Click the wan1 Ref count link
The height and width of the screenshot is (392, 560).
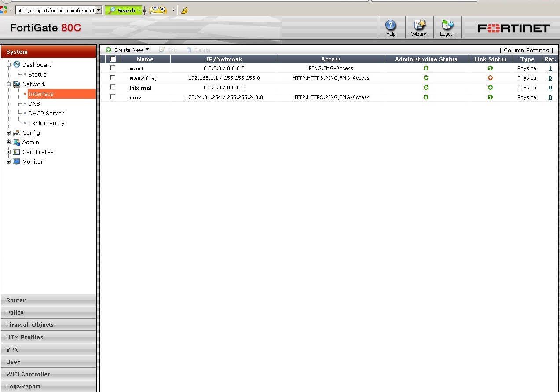click(550, 68)
